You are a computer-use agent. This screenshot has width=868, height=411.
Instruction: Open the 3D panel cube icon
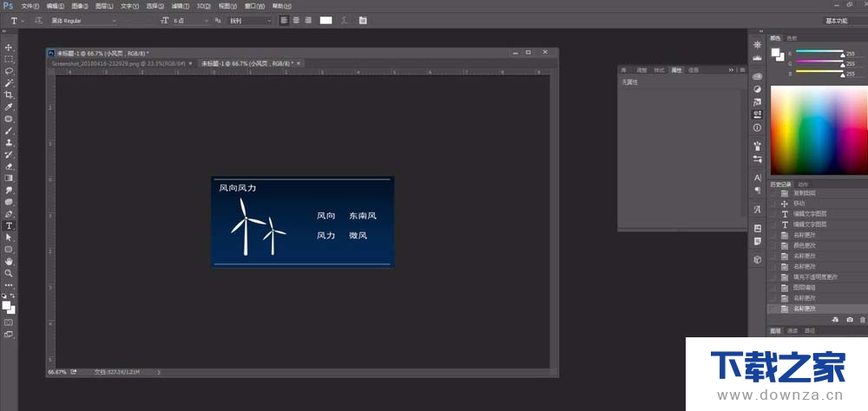point(757,259)
